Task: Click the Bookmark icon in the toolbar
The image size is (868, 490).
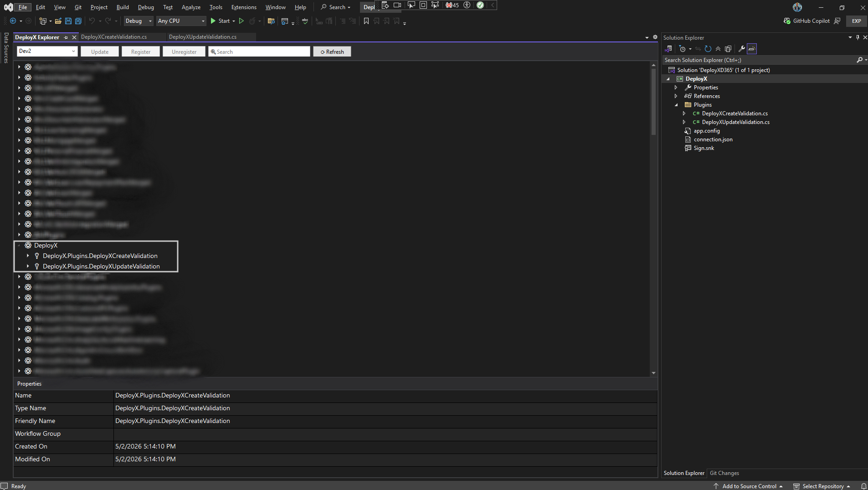Action: pos(366,21)
